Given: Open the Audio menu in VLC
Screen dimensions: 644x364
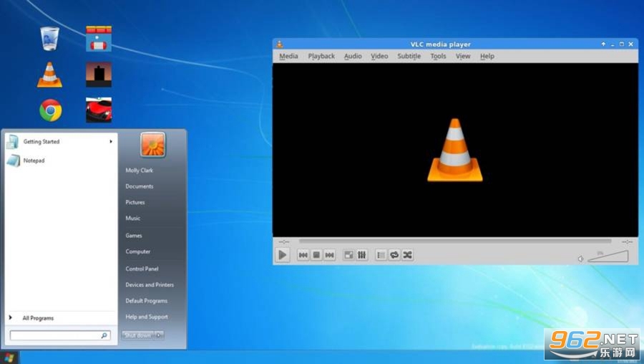Looking at the screenshot, I should [x=353, y=57].
